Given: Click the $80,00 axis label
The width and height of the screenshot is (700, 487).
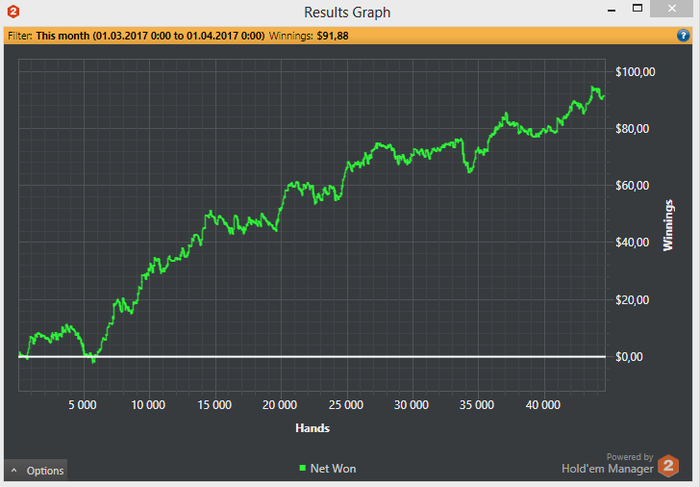Looking at the screenshot, I should click(x=632, y=129).
